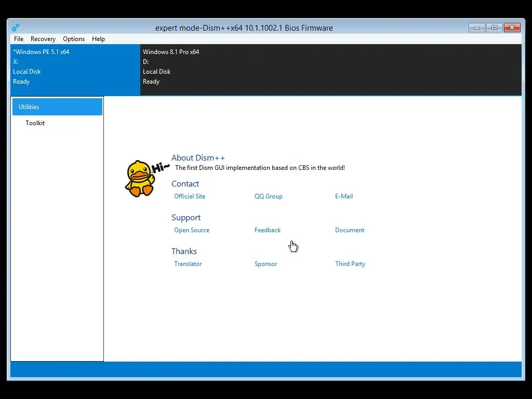Click the Dism++ gear icon in title bar

coord(16,28)
